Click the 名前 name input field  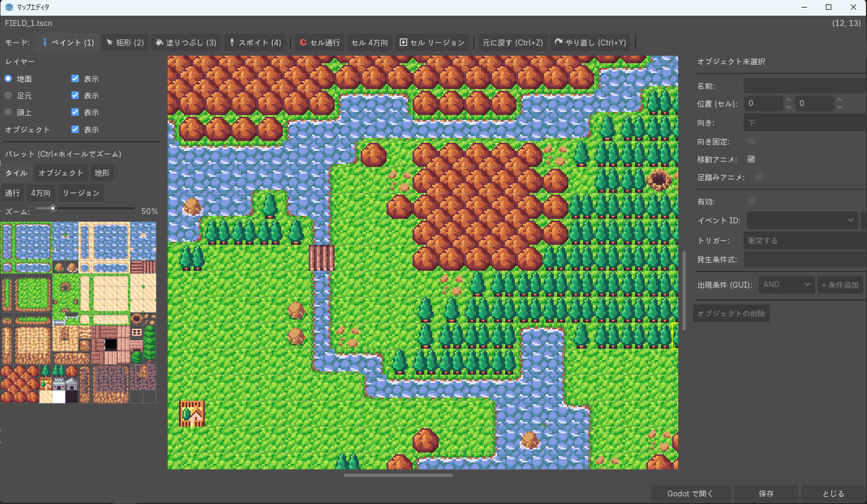pos(805,85)
